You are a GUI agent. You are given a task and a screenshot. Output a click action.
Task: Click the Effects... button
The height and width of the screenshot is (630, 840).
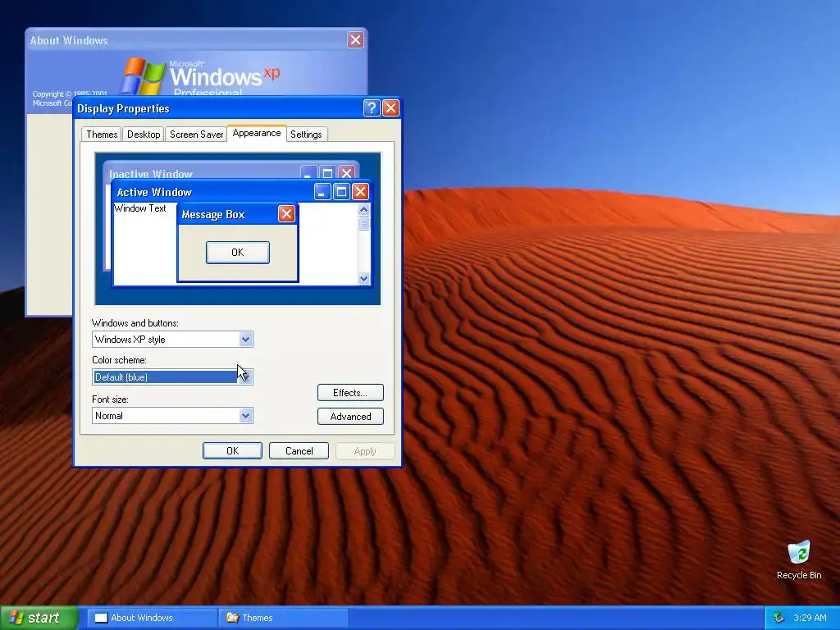point(350,393)
